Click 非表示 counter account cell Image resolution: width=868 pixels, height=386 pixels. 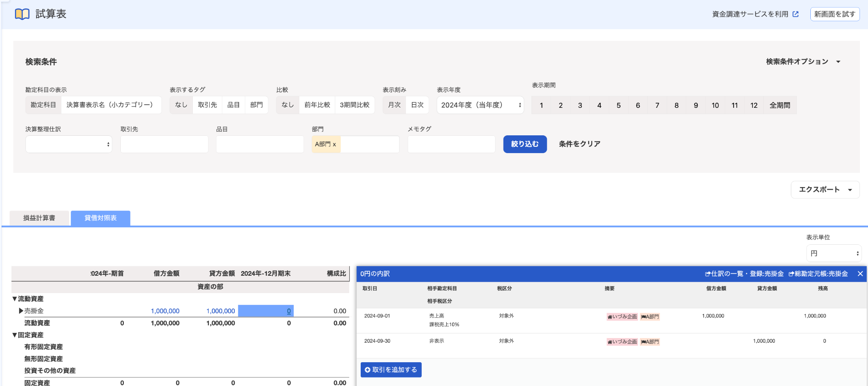click(x=437, y=341)
